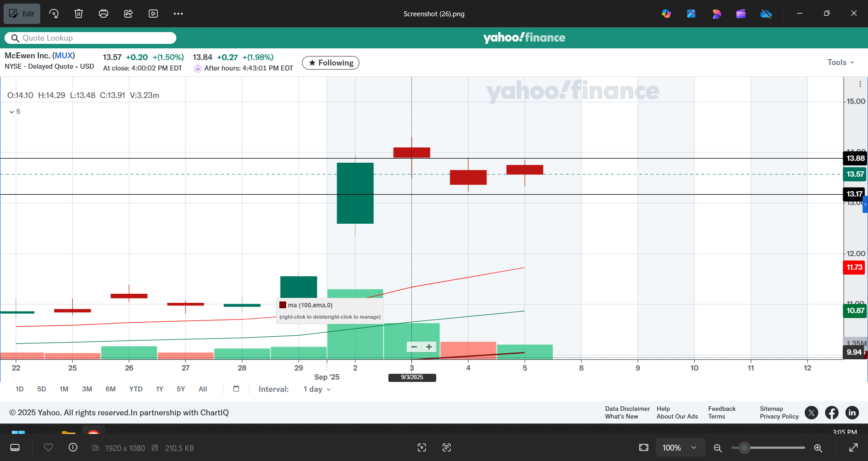The width and height of the screenshot is (868, 461).
Task: Toggle the filmstrip view icon
Action: (x=15, y=447)
